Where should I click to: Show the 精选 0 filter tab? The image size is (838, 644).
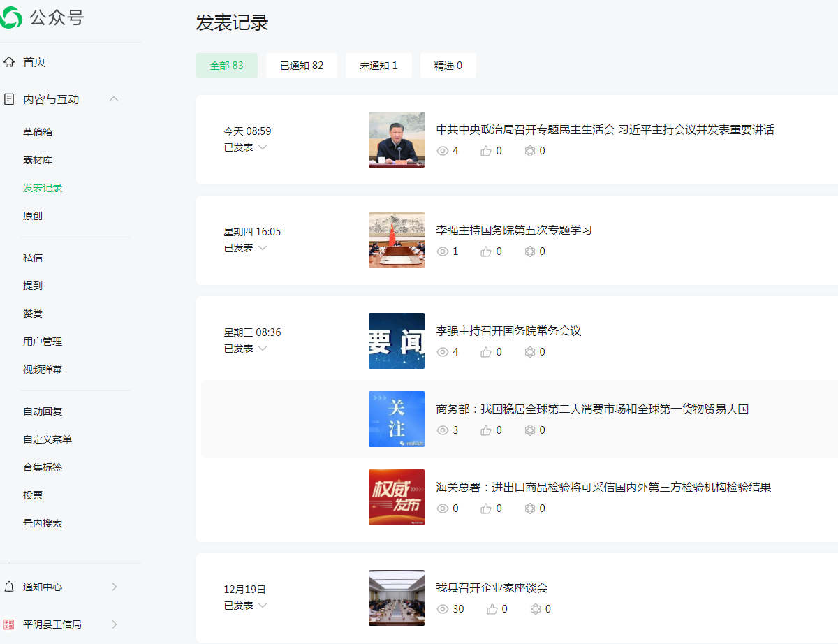pos(448,66)
